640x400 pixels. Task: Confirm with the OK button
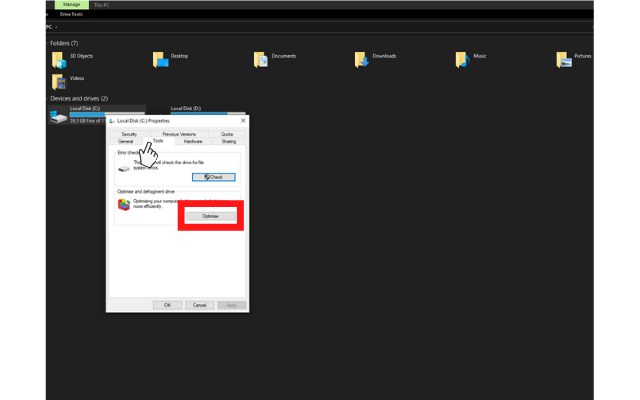click(x=167, y=305)
